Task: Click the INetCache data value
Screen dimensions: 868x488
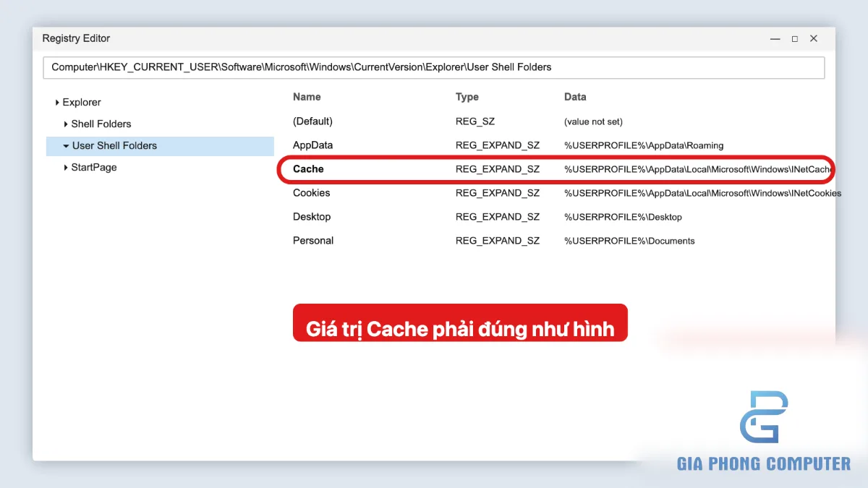Action: [x=699, y=169]
